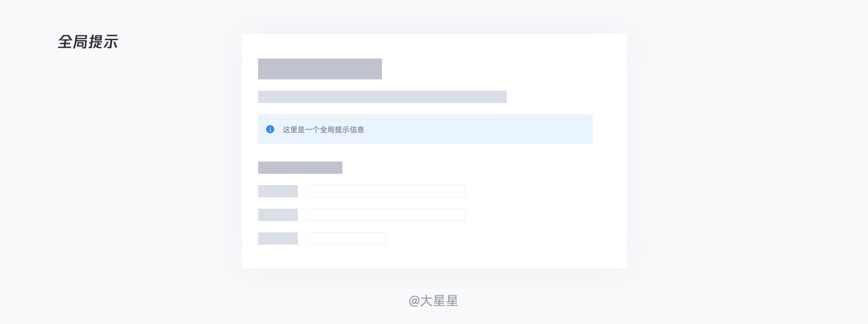The height and width of the screenshot is (324, 868).
Task: Click the alert text 这里是一个全局提示信息
Action: [323, 129]
